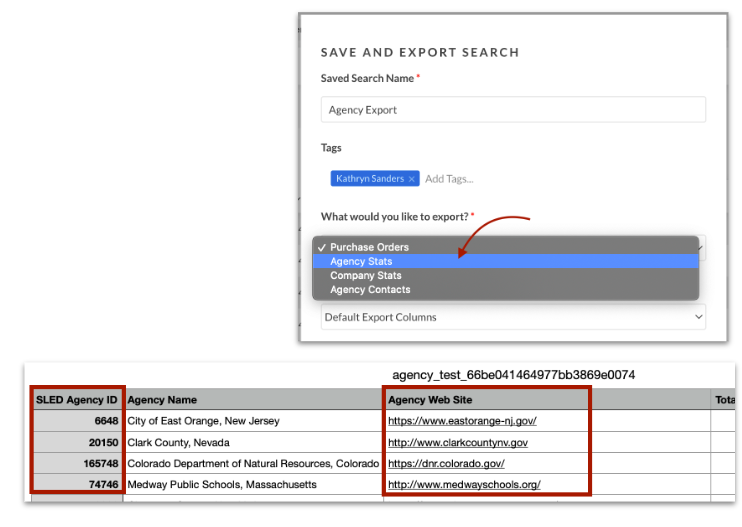
Task: Follow the dnr.colorado.gov link
Action: coord(446,464)
